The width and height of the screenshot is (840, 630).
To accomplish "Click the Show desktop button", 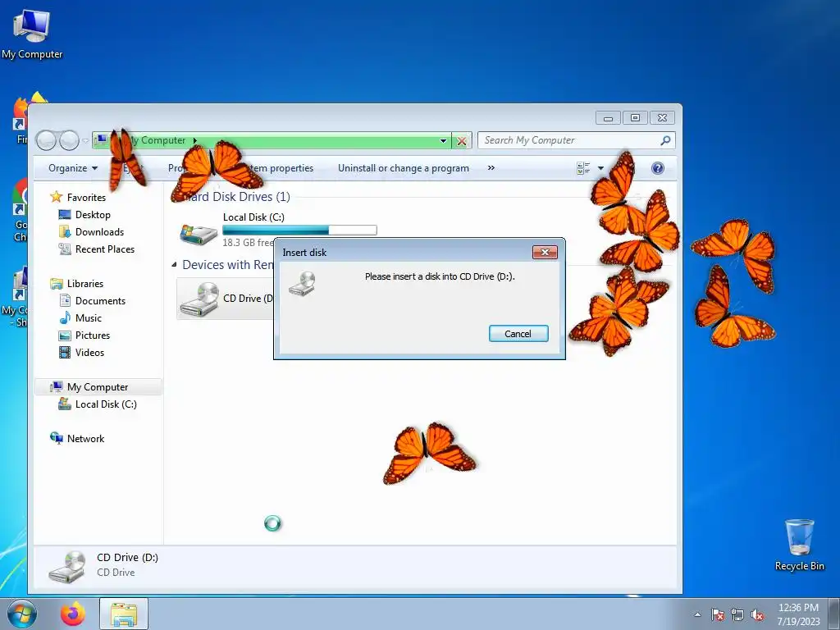I will pyautogui.click(x=835, y=614).
